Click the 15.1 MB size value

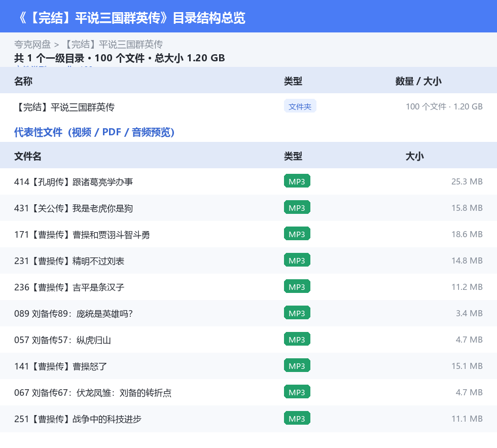[467, 366]
